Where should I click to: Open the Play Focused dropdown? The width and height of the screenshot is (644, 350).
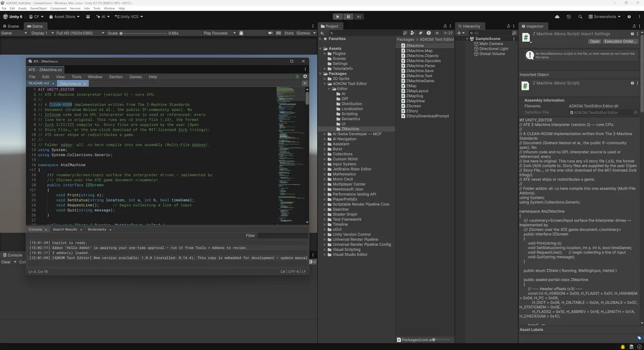(x=219, y=33)
